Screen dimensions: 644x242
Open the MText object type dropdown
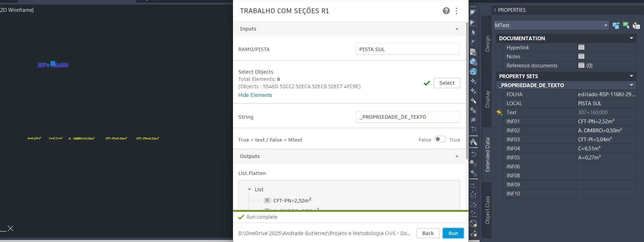pyautogui.click(x=551, y=25)
